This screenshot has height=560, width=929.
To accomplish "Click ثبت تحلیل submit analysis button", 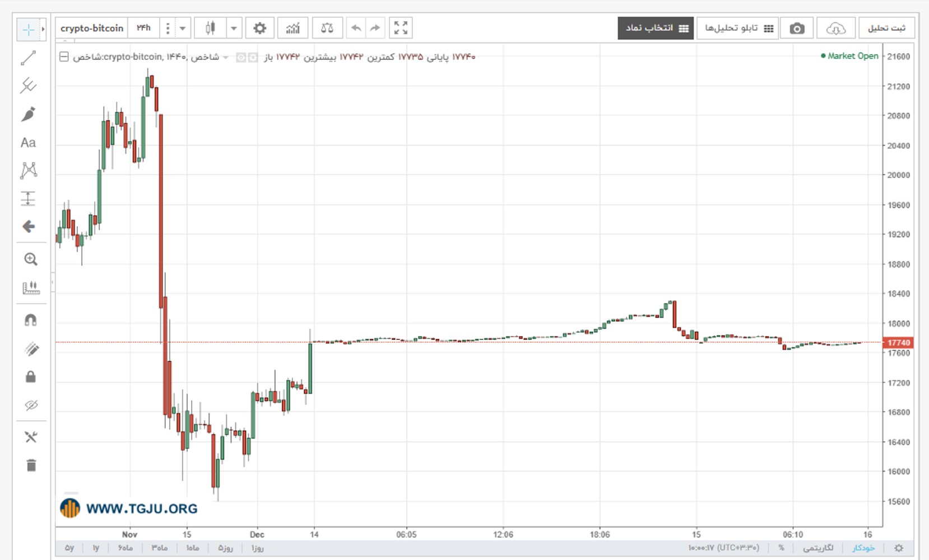I will pyautogui.click(x=886, y=28).
